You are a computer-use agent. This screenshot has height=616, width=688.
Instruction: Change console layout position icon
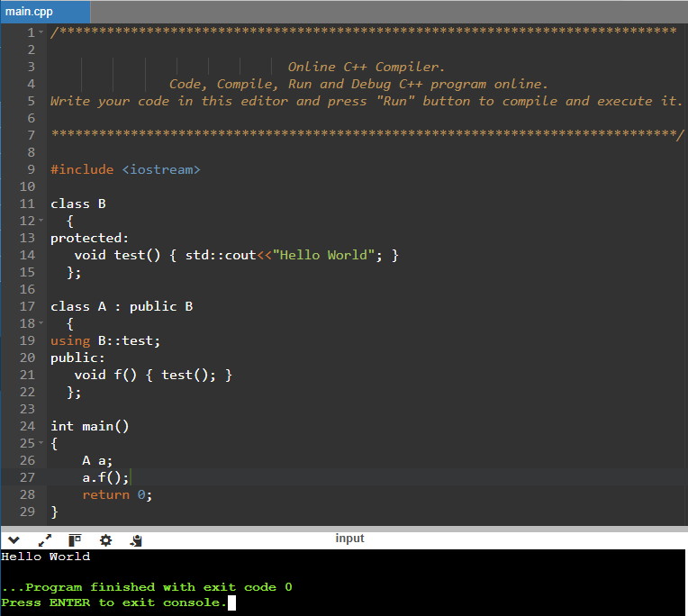75,540
